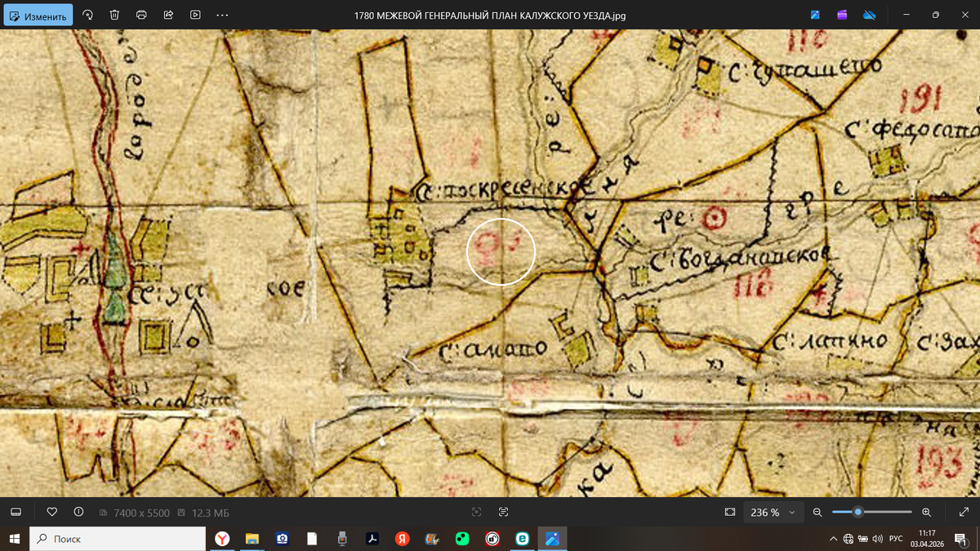
Task: Print the map image
Action: click(x=141, y=15)
